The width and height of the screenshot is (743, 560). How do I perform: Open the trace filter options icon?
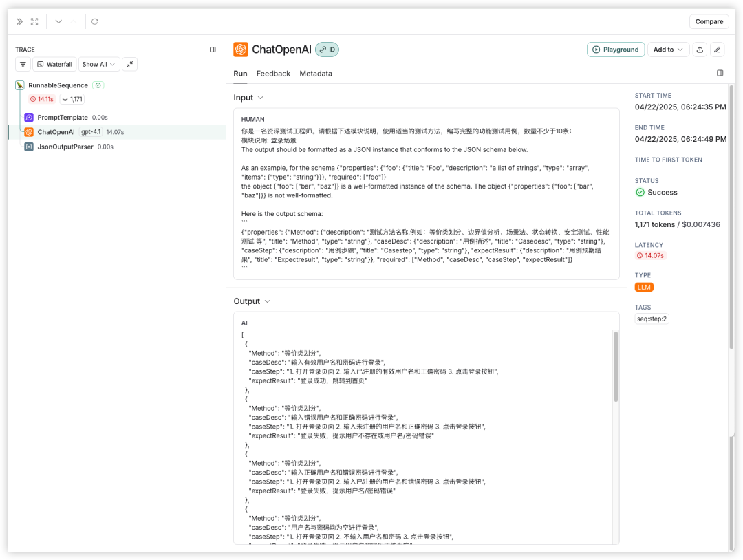click(x=23, y=64)
